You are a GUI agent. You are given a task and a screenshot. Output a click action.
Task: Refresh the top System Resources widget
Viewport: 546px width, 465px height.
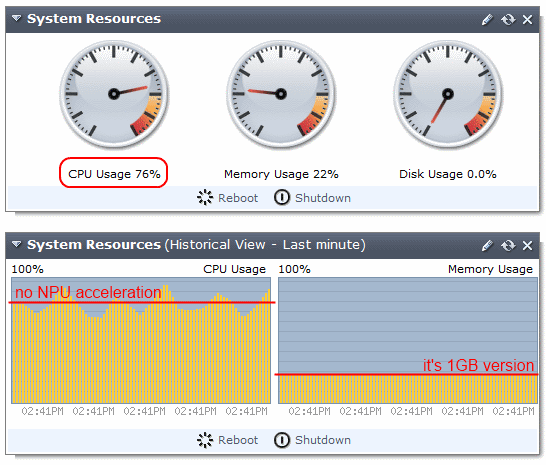(508, 20)
